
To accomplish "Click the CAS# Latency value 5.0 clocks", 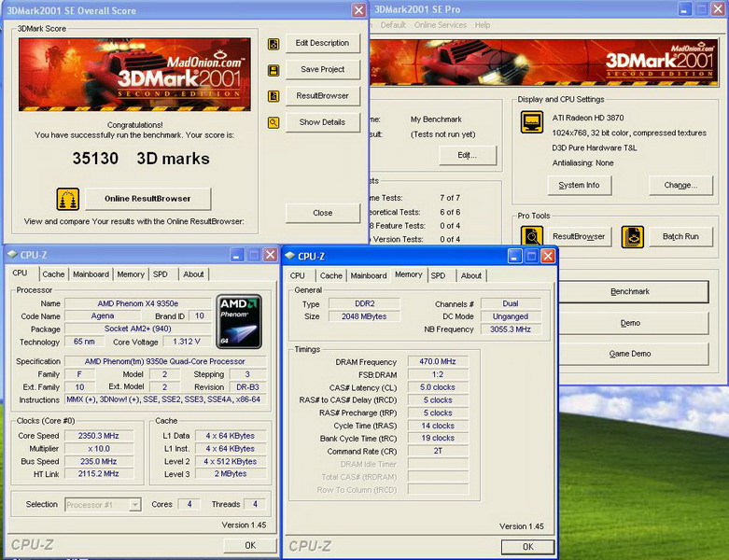I will click(438, 387).
